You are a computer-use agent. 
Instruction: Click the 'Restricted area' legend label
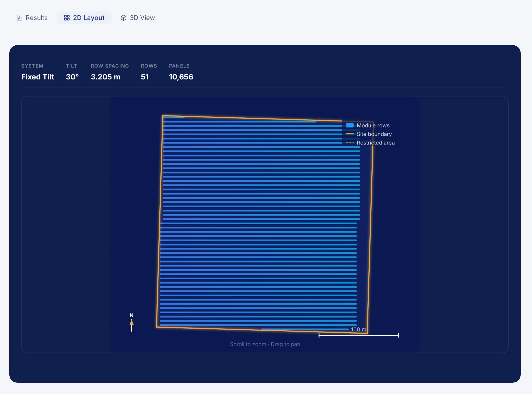click(x=376, y=143)
